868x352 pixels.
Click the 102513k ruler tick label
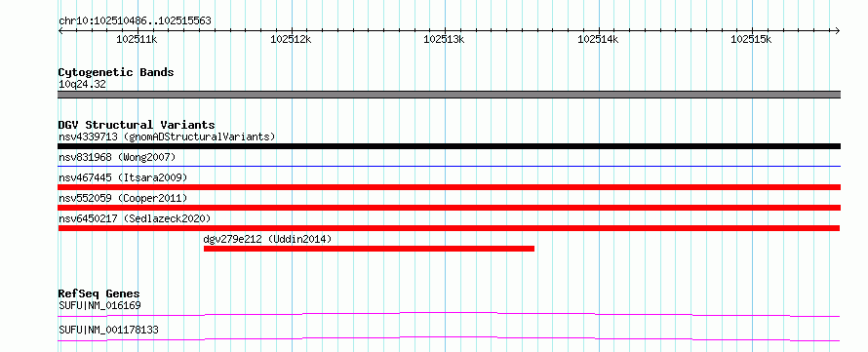(444, 39)
